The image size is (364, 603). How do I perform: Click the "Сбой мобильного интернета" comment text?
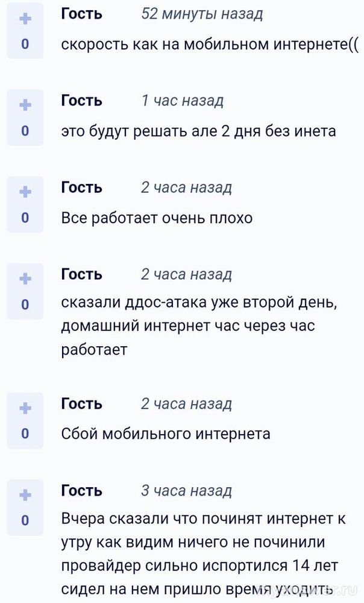pos(166,434)
